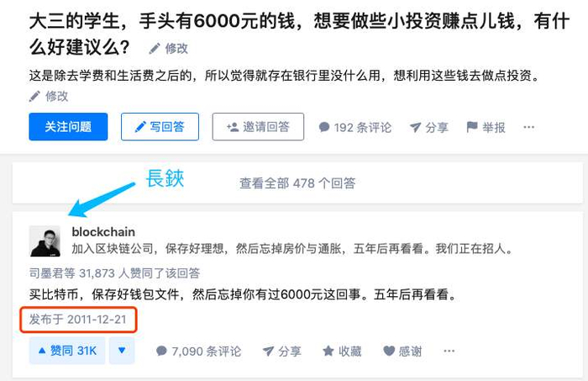588x381 pixels.
Task: Click the pencil icon beside the question title
Action: (155, 49)
